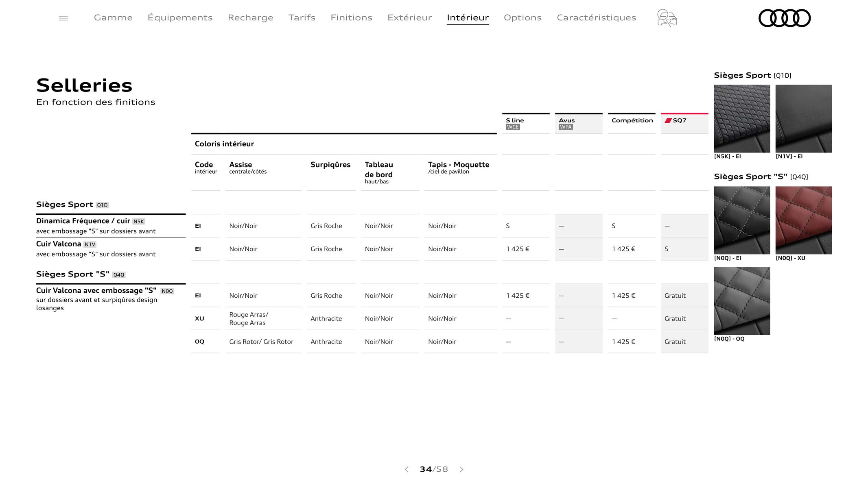868x488 pixels.
Task: Click Gris Roche in Dinamica row
Action: tap(326, 226)
